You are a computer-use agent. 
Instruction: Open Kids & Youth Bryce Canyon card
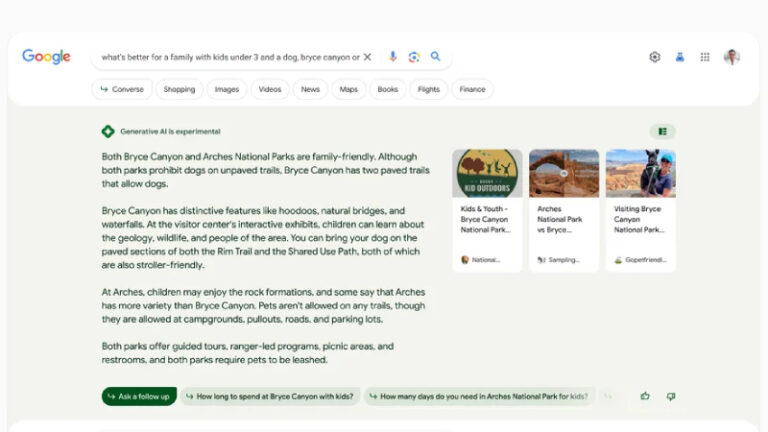(487, 210)
